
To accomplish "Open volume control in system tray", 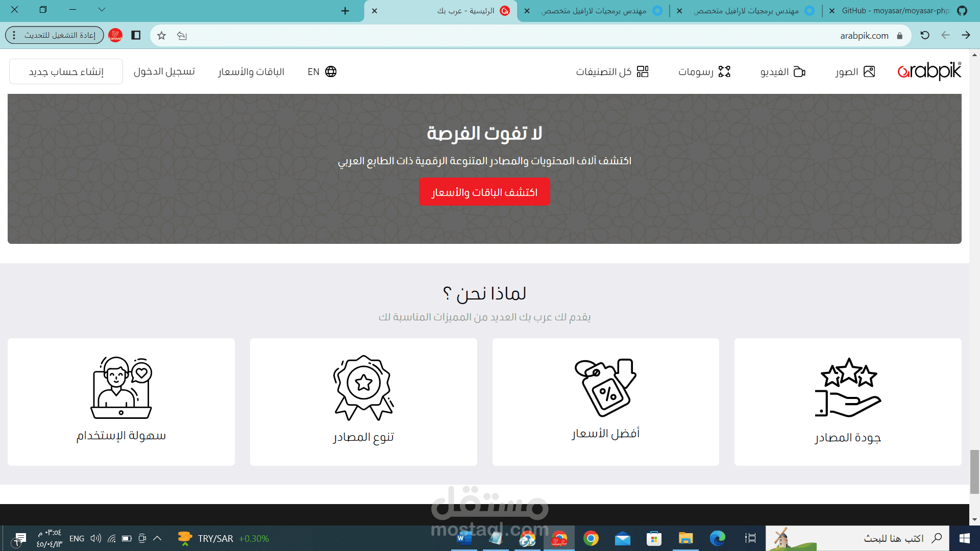I will (x=95, y=538).
